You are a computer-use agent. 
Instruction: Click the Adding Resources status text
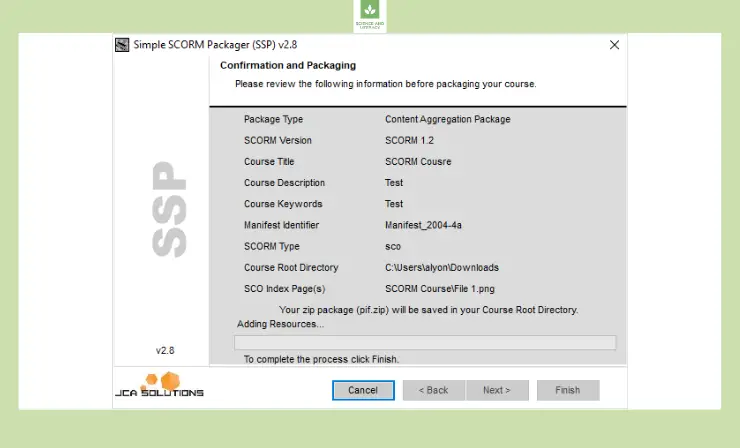point(280,324)
